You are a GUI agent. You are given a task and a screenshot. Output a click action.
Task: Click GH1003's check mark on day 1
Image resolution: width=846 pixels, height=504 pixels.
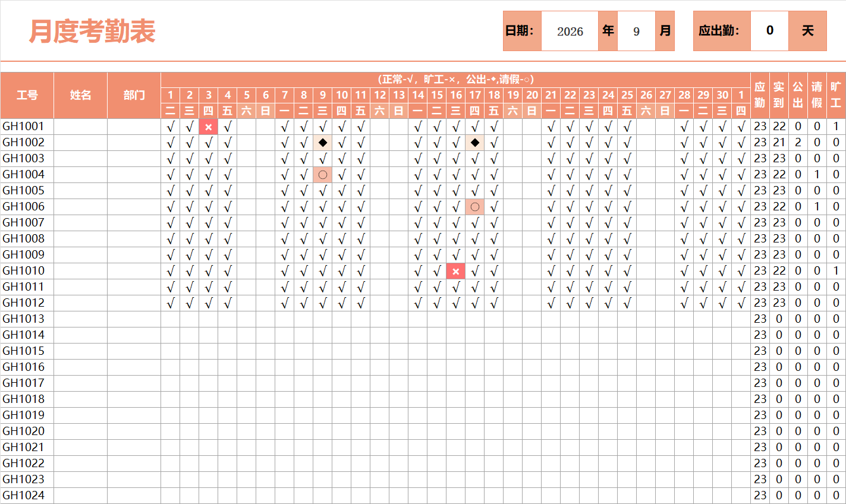[x=170, y=159]
